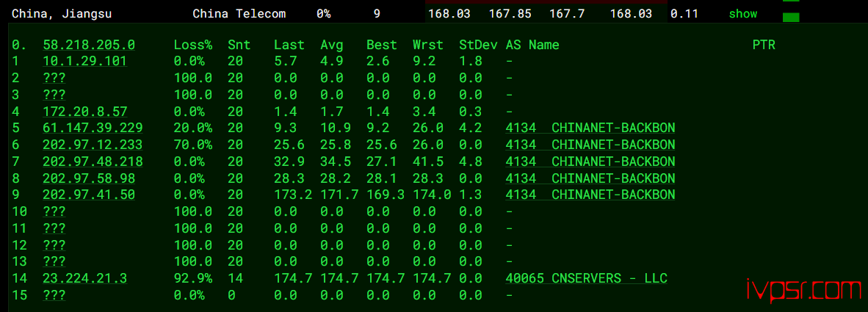
Task: Click the ??? link on hop 15
Action: coord(54,296)
